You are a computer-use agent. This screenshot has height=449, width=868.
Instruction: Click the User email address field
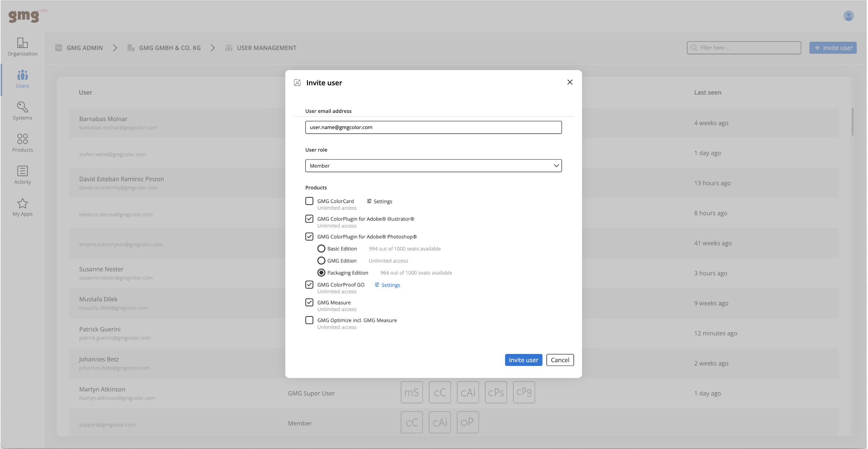point(433,127)
